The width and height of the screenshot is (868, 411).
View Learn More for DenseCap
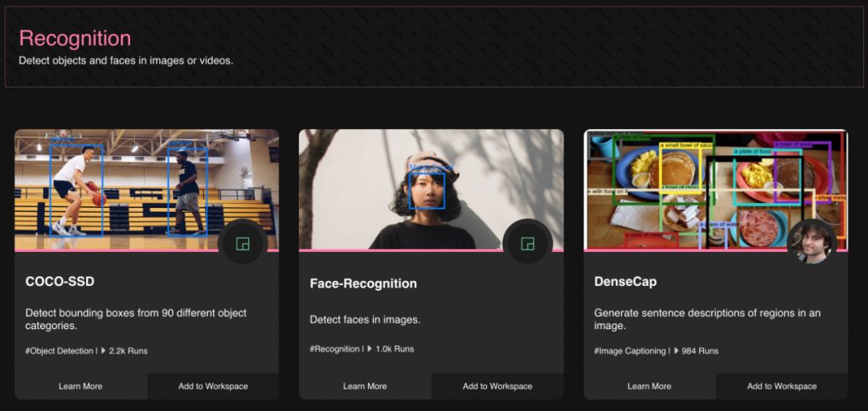coord(649,386)
